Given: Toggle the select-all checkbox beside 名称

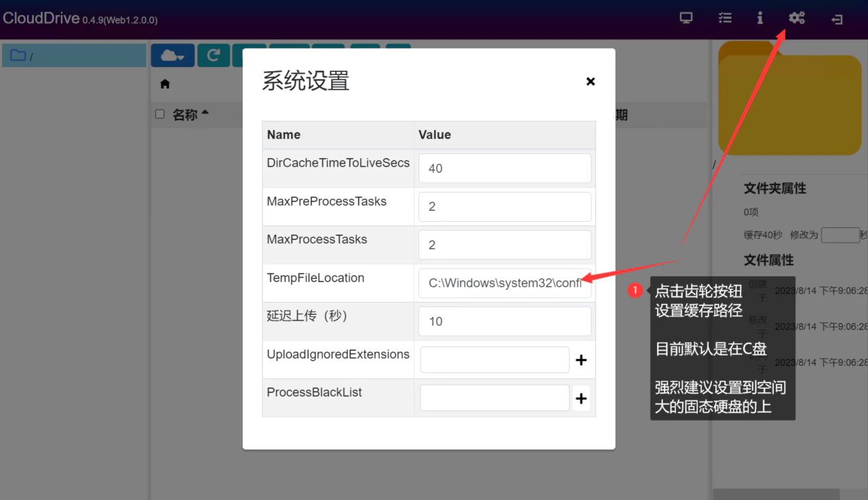Looking at the screenshot, I should point(160,114).
